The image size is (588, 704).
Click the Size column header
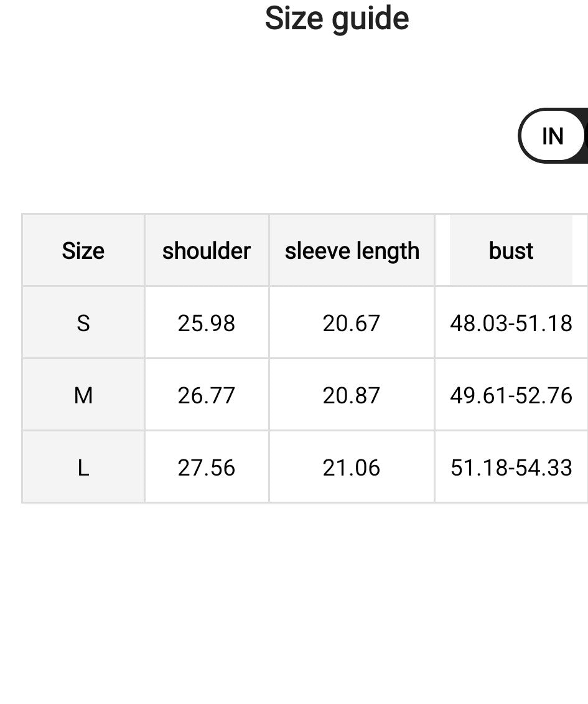click(x=83, y=250)
